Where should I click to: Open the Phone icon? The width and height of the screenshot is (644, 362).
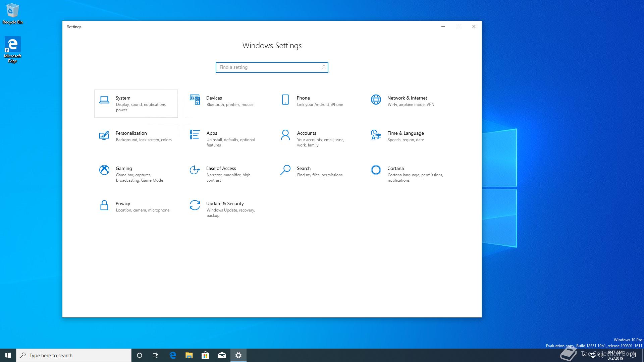pyautogui.click(x=285, y=100)
